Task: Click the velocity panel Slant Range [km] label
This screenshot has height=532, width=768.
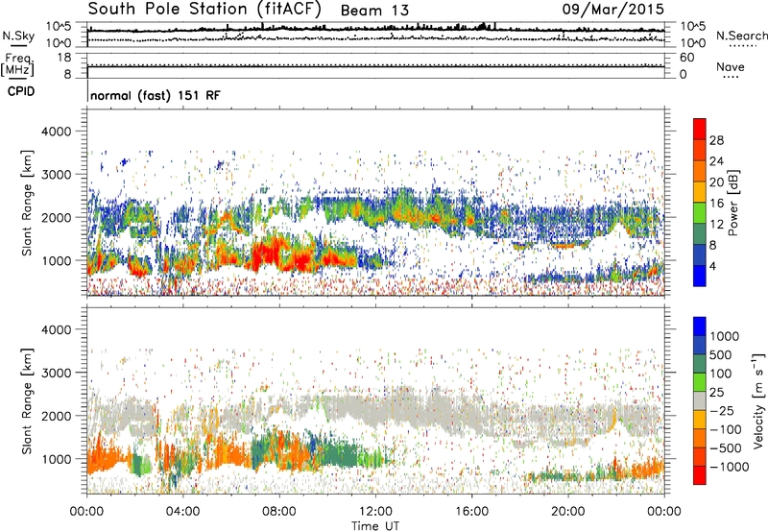Action: [27, 400]
